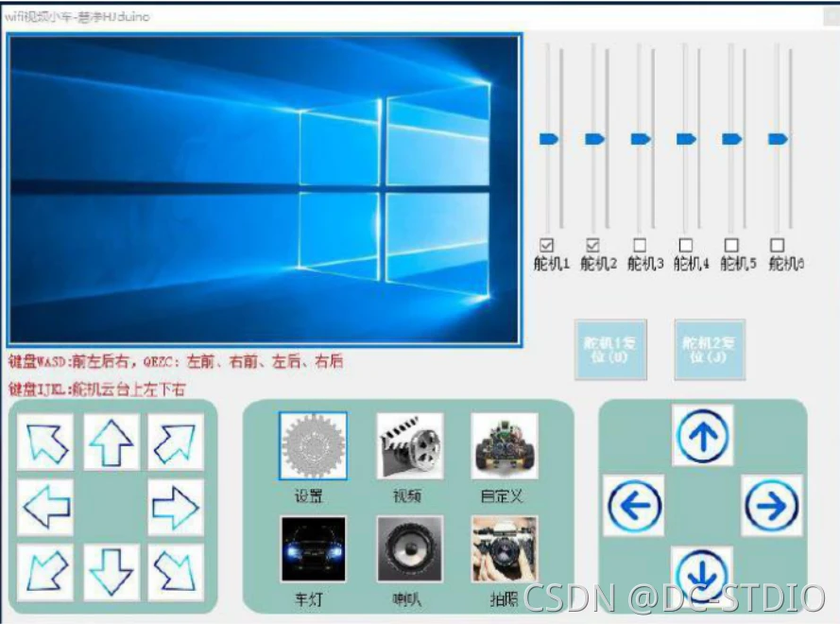Turn the car left with the outlined arrow

(45, 507)
